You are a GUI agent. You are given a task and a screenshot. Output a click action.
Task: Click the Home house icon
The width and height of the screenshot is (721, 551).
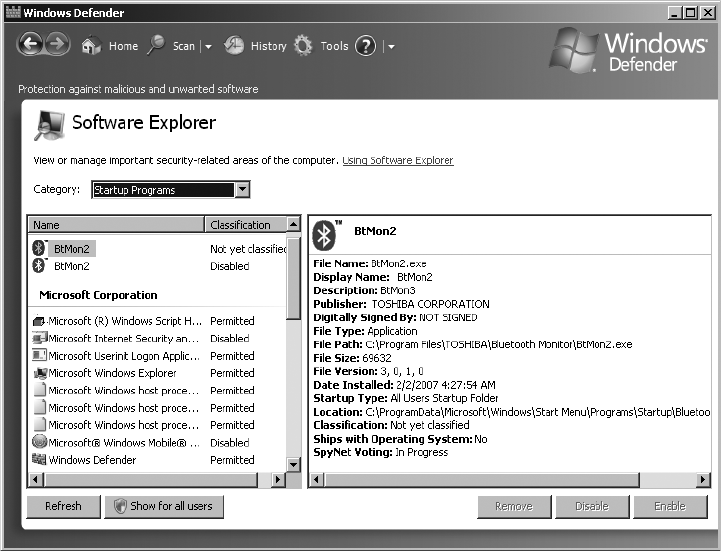point(91,46)
